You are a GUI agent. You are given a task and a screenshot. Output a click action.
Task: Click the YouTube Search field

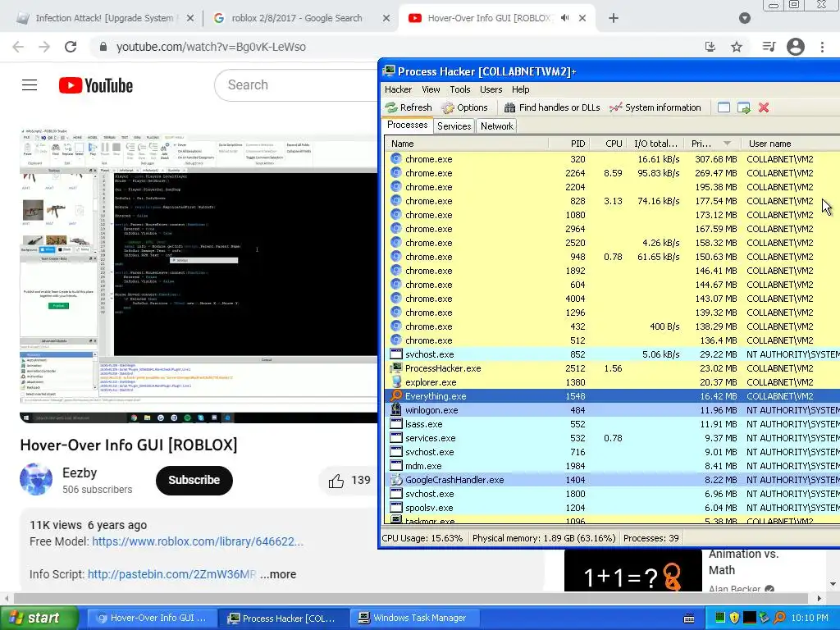(x=297, y=85)
